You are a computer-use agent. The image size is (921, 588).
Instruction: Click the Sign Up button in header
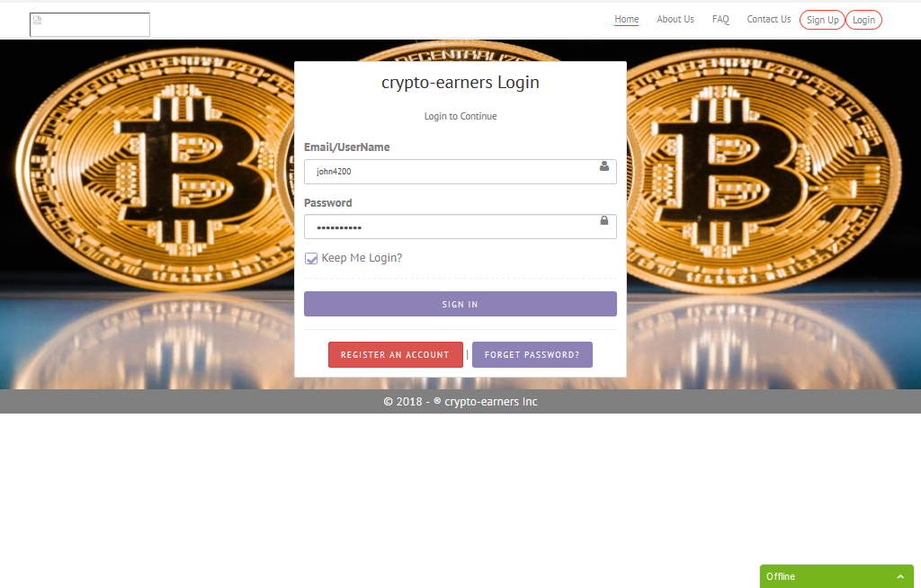coord(822,20)
